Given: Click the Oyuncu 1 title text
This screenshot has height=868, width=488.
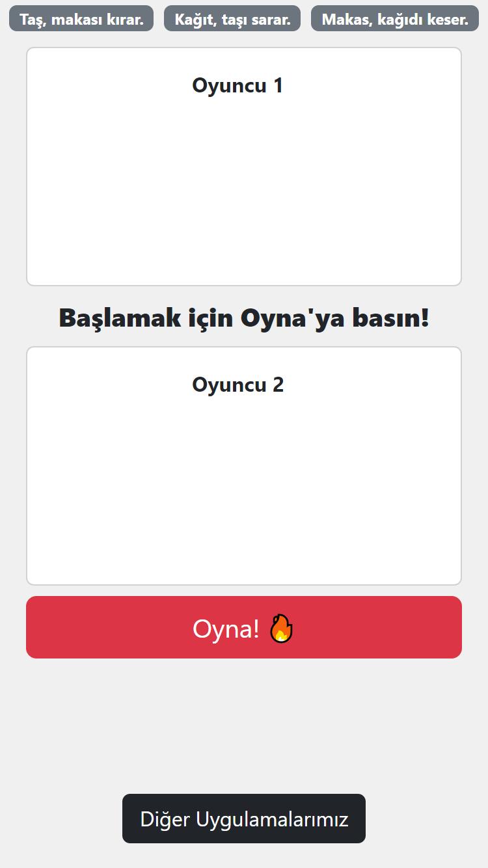Looking at the screenshot, I should [237, 85].
